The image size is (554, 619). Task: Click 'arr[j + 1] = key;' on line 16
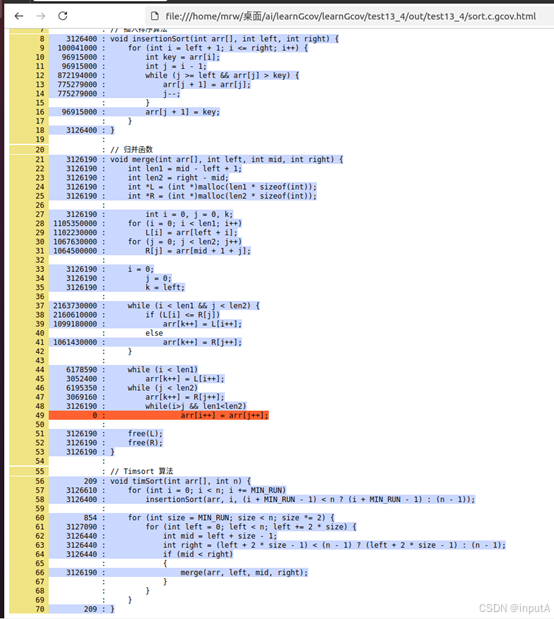182,112
